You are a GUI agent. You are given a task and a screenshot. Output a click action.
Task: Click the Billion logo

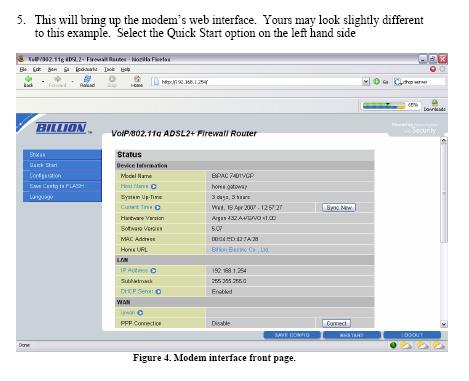pyautogui.click(x=61, y=128)
